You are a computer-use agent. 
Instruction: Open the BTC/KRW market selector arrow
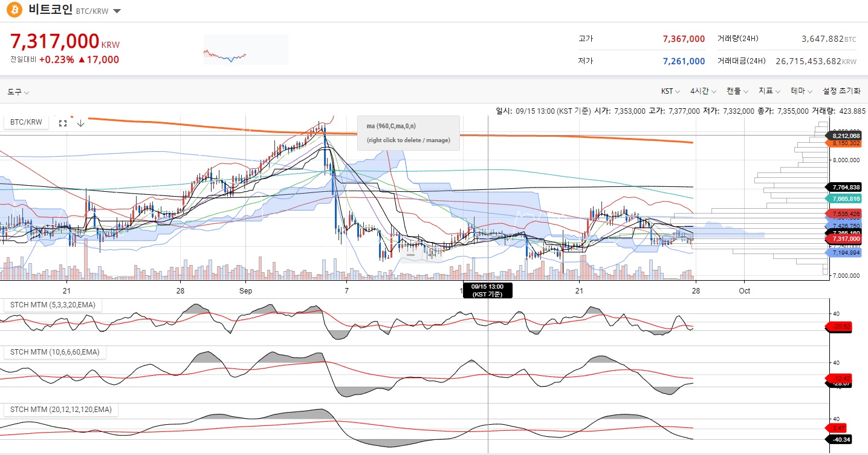click(117, 11)
